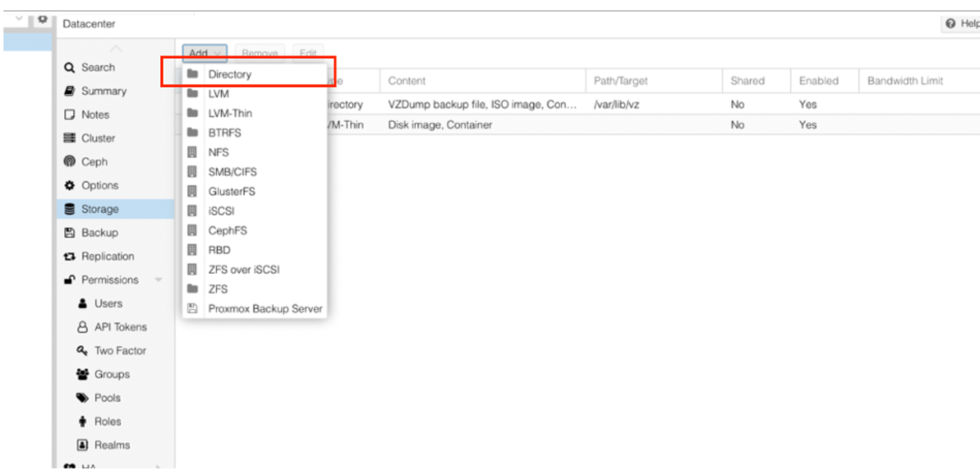980x473 pixels.
Task: Click the Search magnifier icon in sidebar
Action: [x=69, y=68]
